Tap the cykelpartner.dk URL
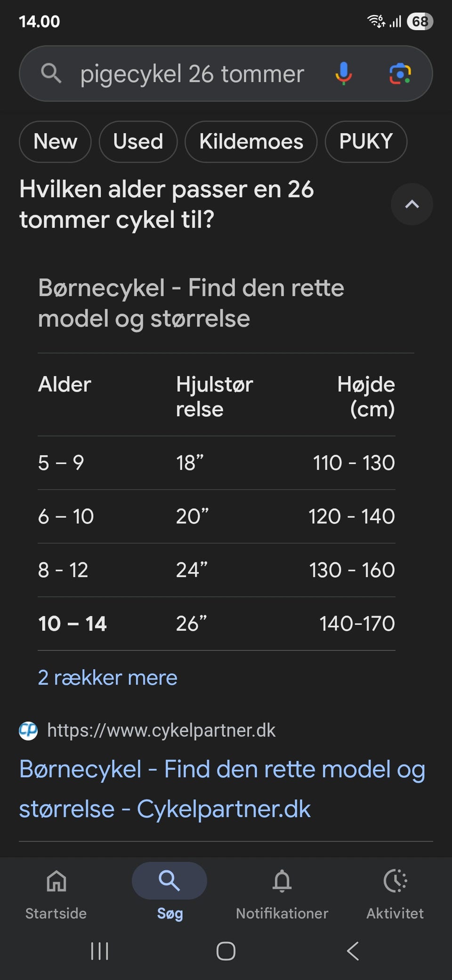The width and height of the screenshot is (452, 980). (x=161, y=730)
